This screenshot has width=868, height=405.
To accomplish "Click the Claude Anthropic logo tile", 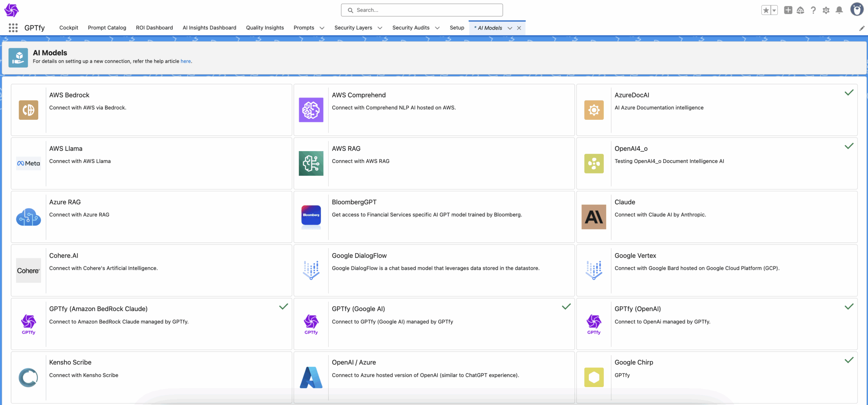I will tap(594, 217).
